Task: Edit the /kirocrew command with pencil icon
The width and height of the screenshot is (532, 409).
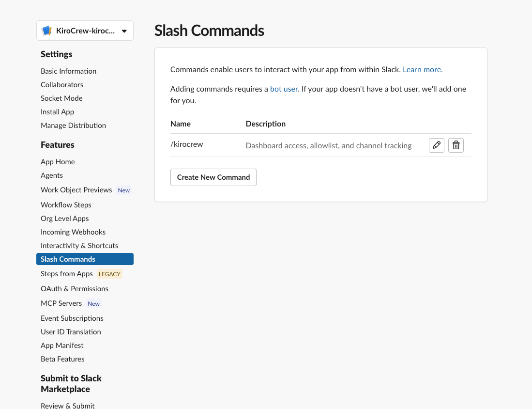Action: click(436, 145)
